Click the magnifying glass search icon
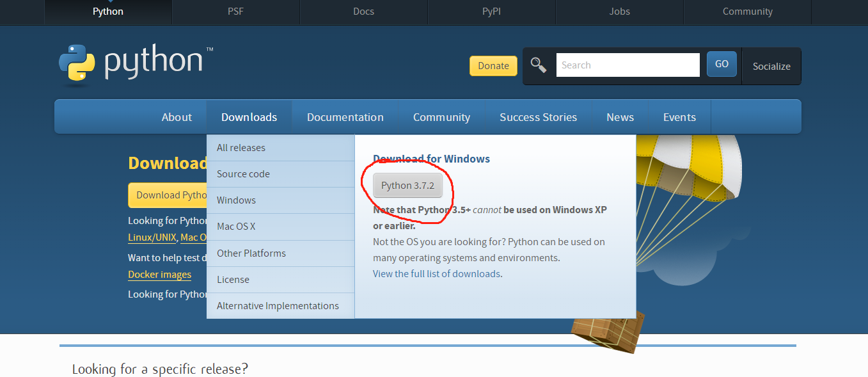 [539, 65]
